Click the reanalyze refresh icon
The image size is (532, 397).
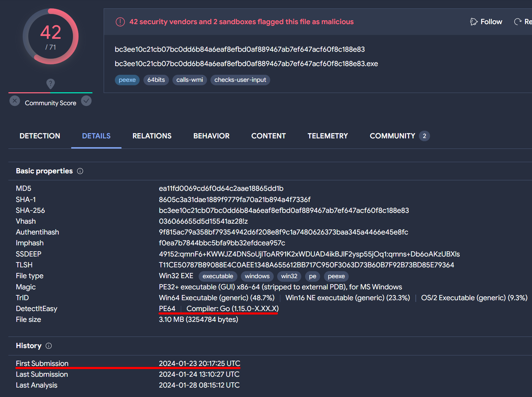(518, 22)
